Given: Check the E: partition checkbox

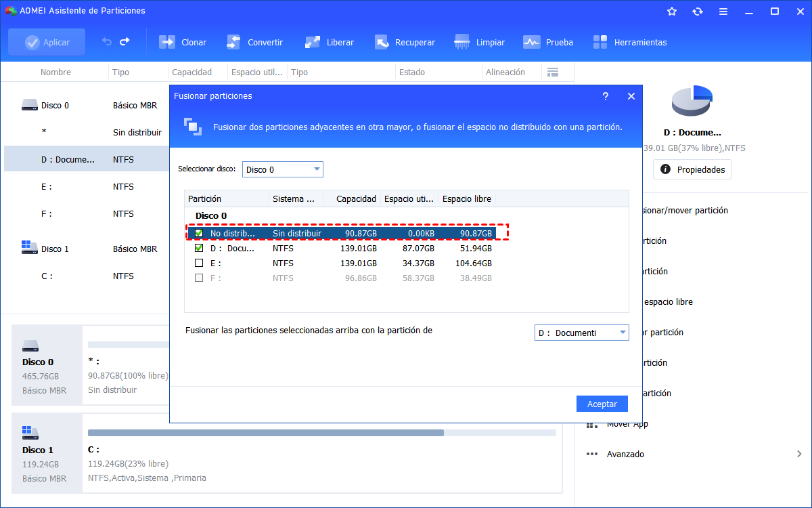Looking at the screenshot, I should tap(199, 263).
